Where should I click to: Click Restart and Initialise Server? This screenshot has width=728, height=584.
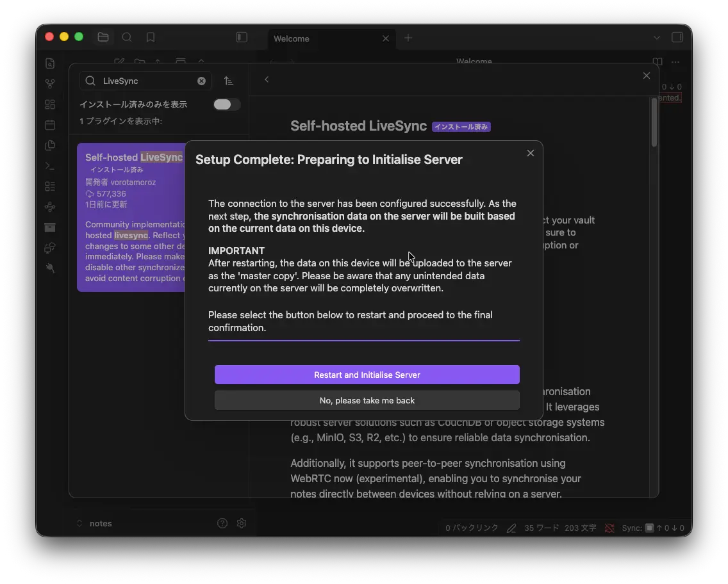click(367, 375)
